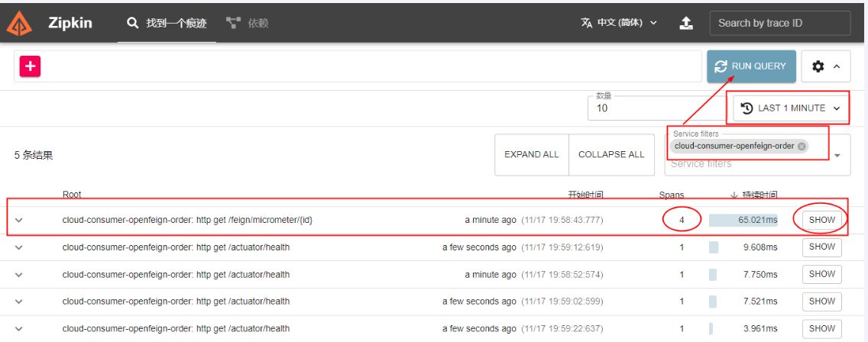The image size is (868, 342).
Task: Sort by the 持续时间 duration column header
Action: pos(754,195)
